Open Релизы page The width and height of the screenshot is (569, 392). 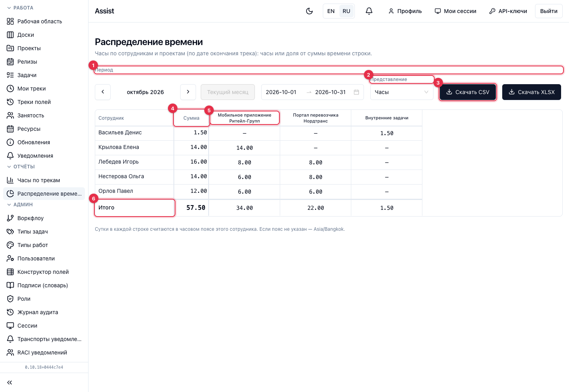click(44, 62)
